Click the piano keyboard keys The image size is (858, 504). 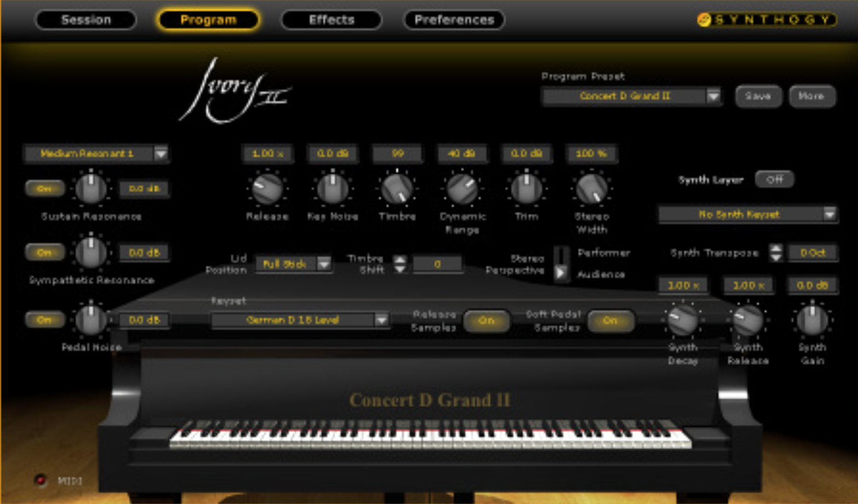click(x=430, y=434)
